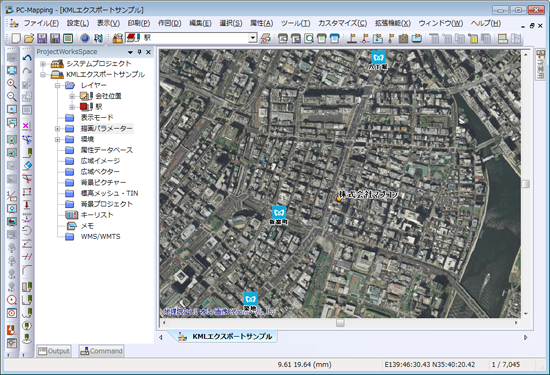Screen dimensions: 550x375
Task: Expand the 環境 folder
Action: [x=58, y=140]
